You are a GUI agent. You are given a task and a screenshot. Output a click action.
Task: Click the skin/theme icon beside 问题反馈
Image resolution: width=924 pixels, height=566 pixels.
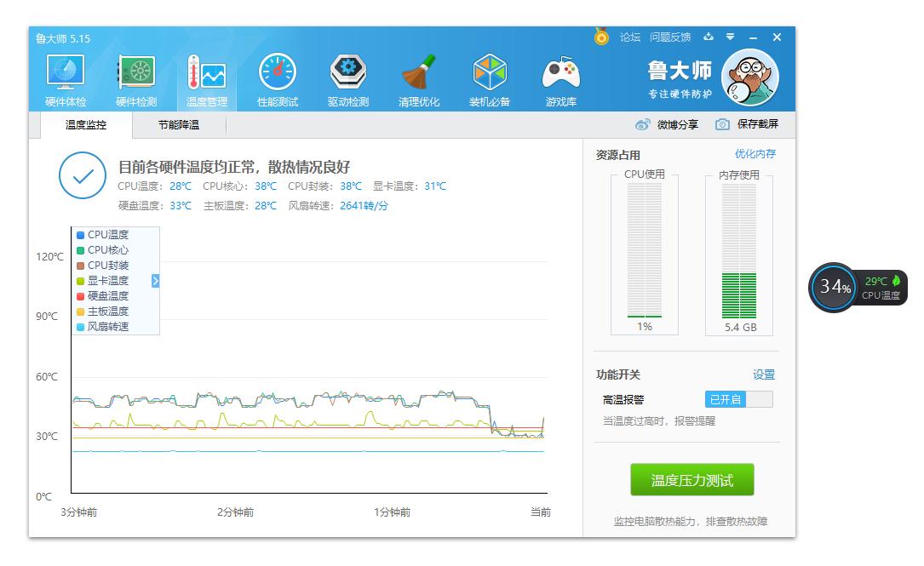[709, 37]
